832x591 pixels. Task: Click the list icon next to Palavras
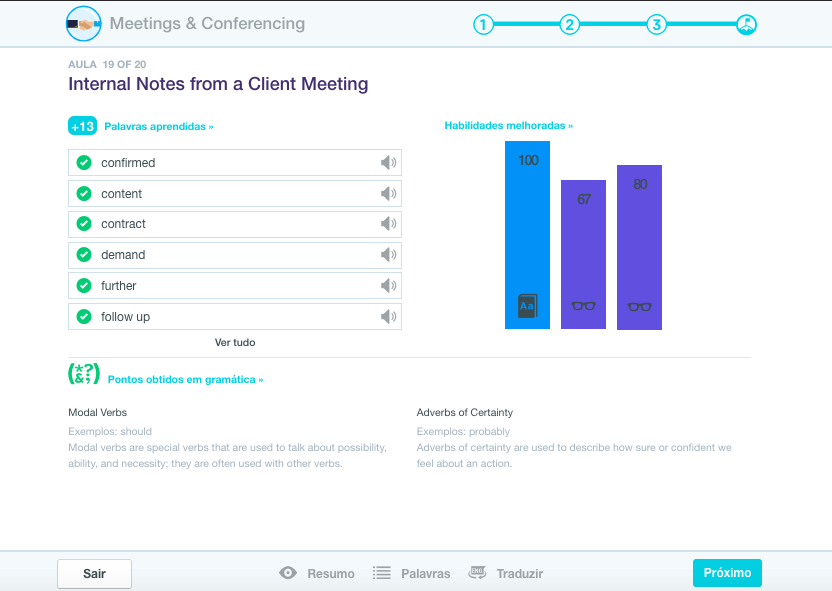(382, 573)
